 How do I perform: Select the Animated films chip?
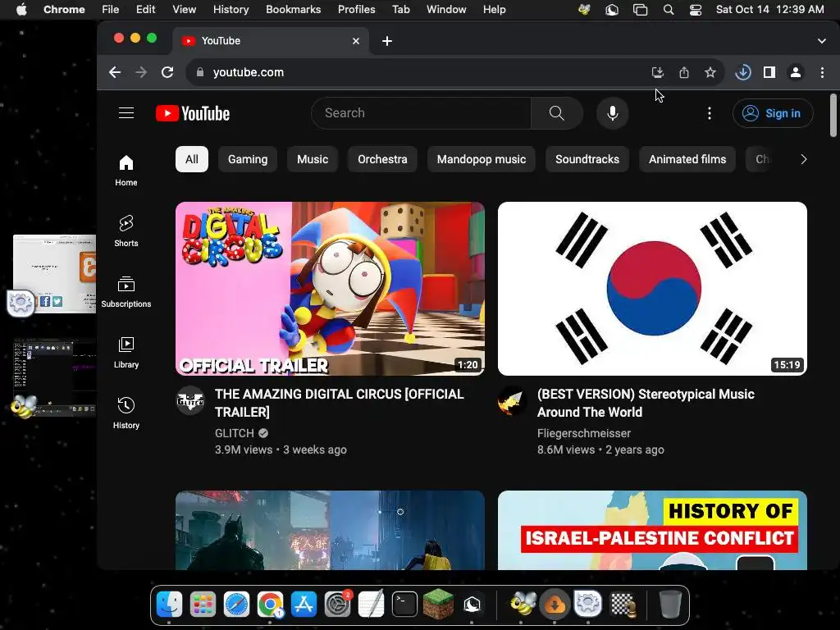pyautogui.click(x=687, y=159)
